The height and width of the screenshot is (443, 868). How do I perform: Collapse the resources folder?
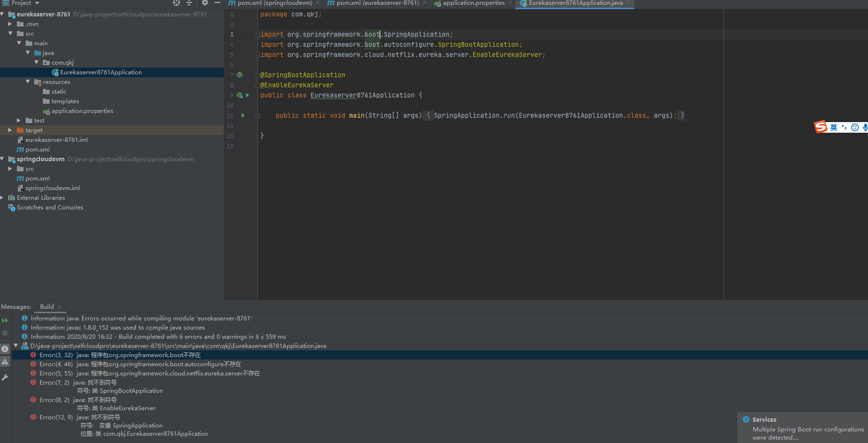point(27,82)
